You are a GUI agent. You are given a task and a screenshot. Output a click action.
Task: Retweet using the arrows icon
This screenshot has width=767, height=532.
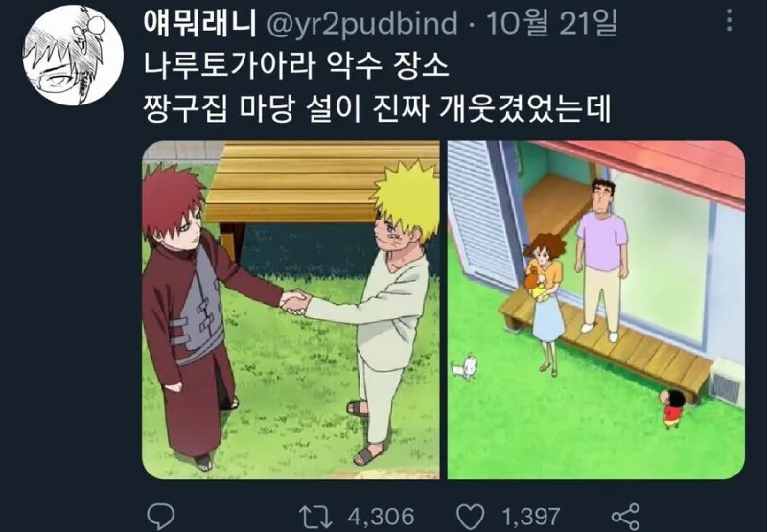coord(316,517)
